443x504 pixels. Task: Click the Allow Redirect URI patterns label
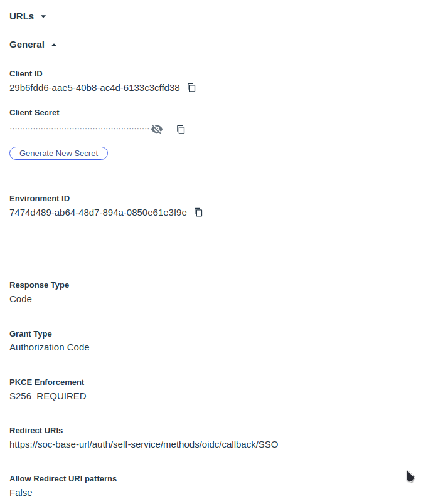tap(63, 479)
